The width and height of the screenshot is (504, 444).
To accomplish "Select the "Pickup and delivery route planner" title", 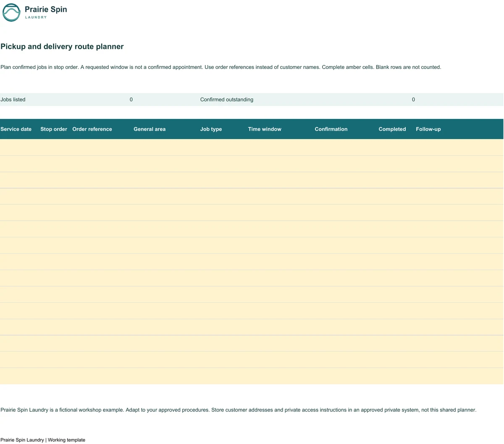I will coord(62,47).
